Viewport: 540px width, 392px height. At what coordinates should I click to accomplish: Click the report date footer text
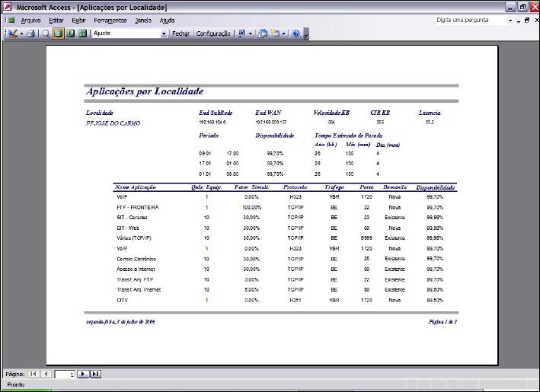(x=120, y=321)
